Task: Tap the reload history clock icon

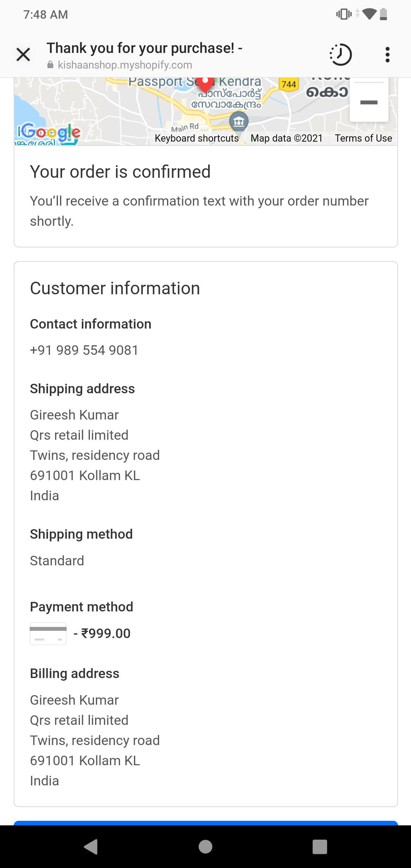Action: tap(341, 54)
